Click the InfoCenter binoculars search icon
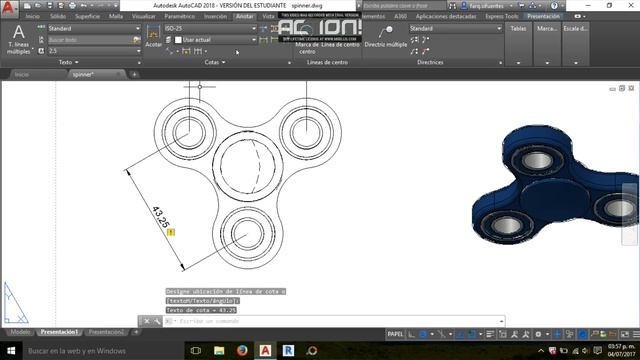 452,6
